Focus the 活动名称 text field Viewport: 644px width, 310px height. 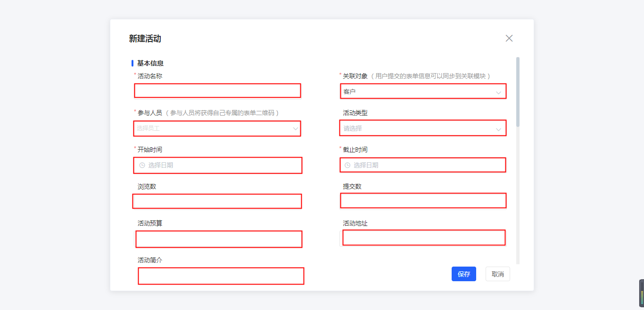pos(217,91)
